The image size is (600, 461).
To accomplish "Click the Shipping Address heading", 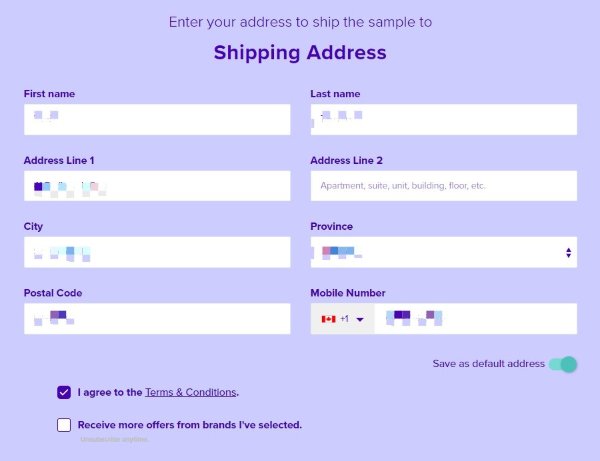I will click(300, 52).
